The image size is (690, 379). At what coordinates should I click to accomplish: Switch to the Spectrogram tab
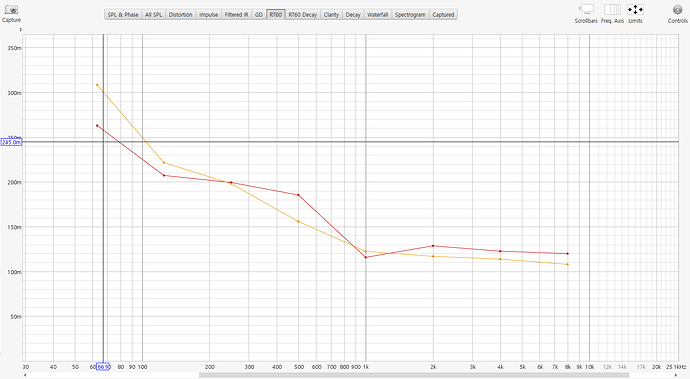point(410,15)
